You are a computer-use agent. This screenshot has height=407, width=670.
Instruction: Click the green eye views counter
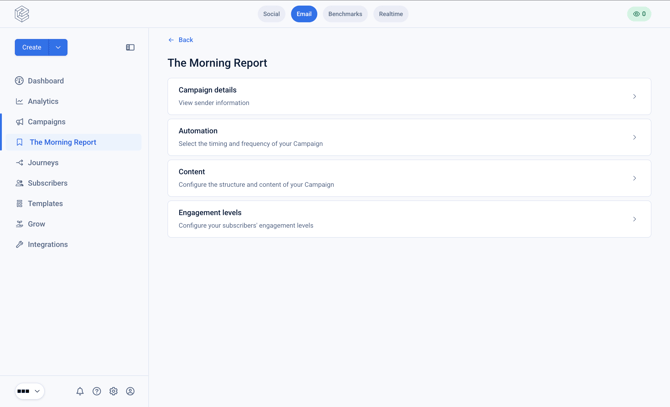639,14
